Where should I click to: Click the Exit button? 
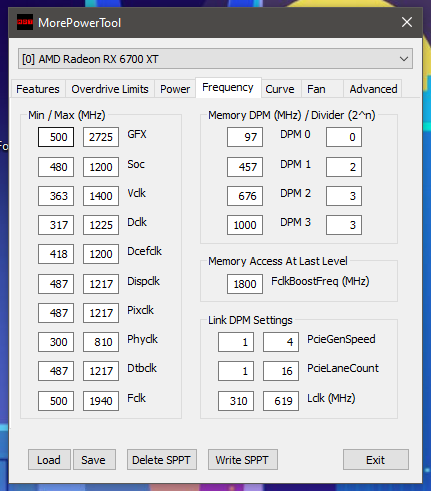pos(376,460)
